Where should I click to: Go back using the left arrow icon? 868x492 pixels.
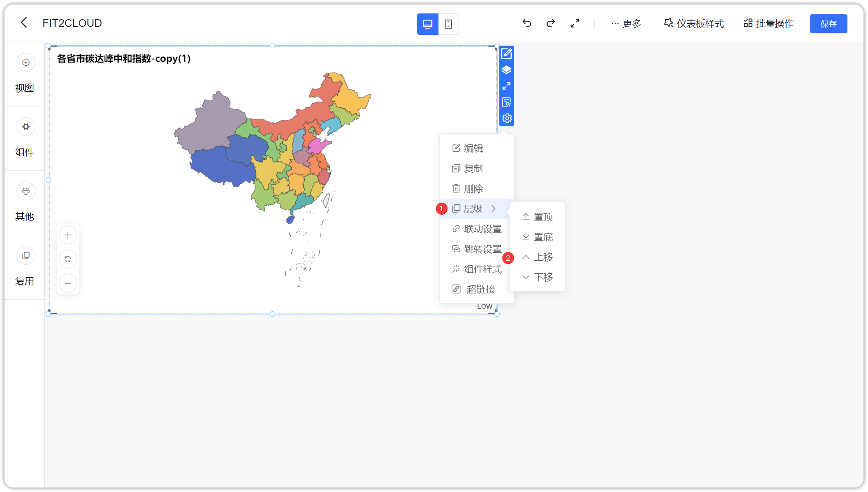point(24,23)
